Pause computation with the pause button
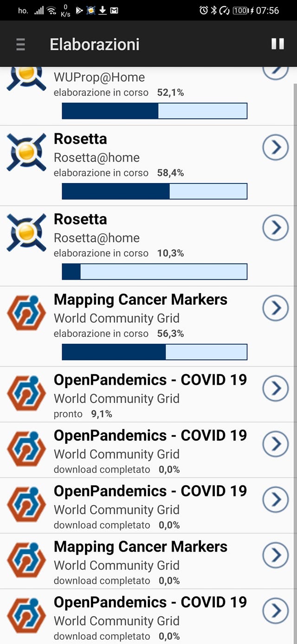 [278, 44]
